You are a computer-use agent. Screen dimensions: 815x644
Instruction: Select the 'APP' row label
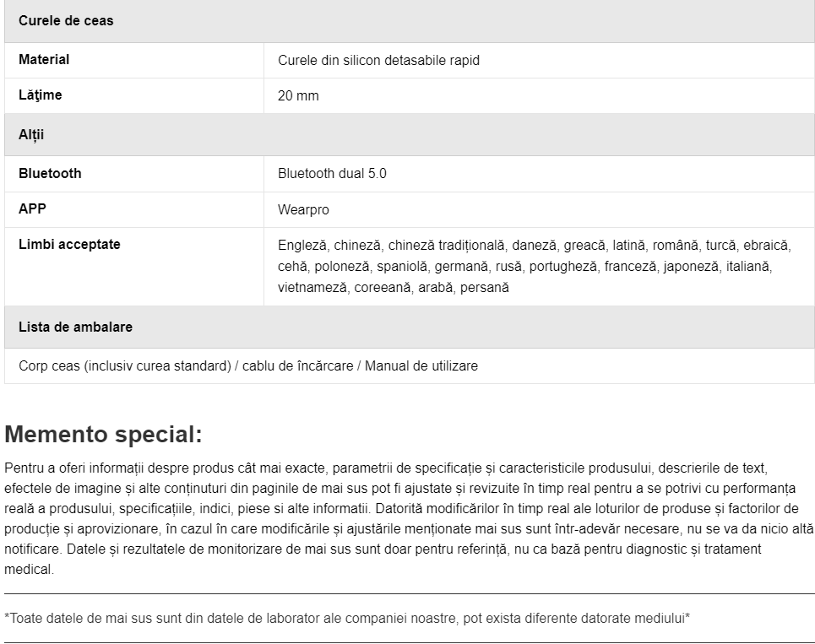(32, 208)
